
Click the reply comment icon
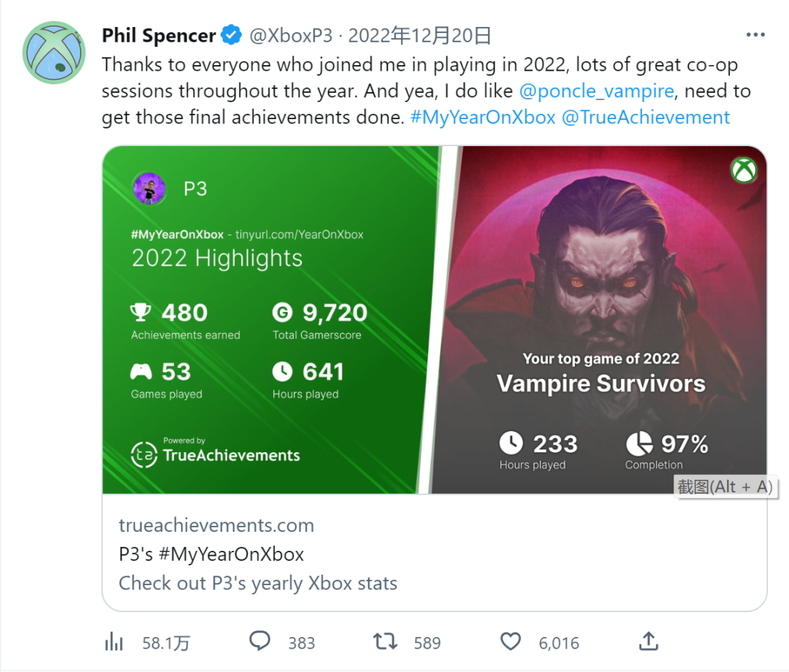[260, 641]
